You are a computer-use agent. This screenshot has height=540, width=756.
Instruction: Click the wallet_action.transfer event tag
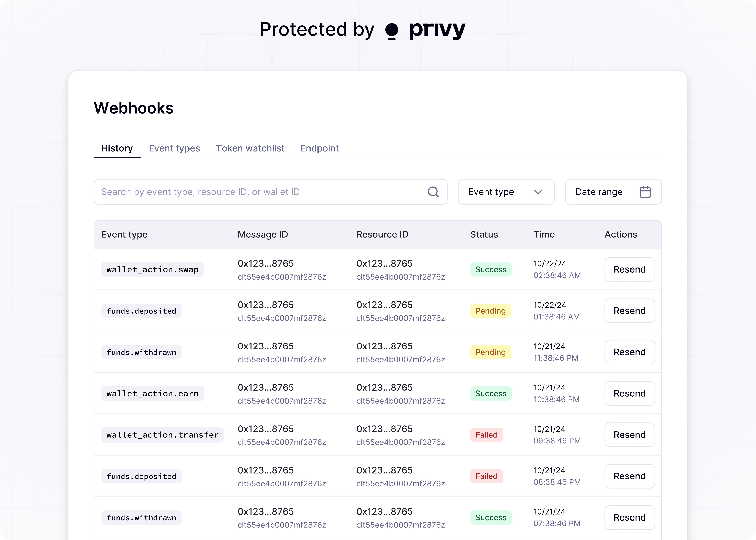[x=163, y=435]
